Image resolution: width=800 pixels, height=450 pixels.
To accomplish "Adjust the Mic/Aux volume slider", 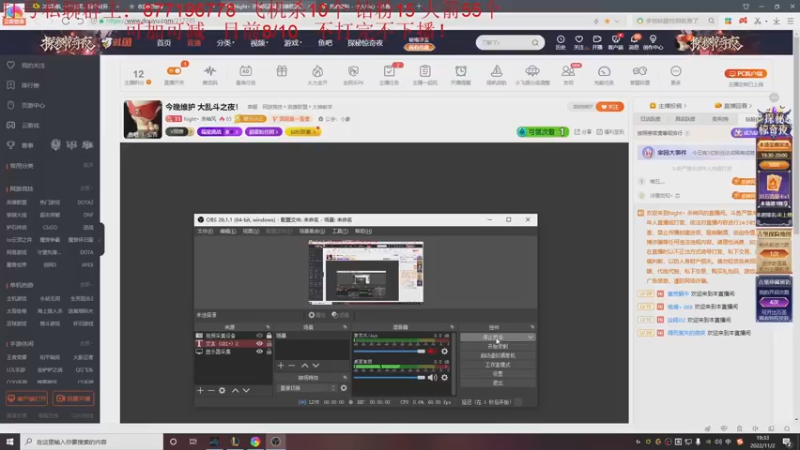I will (x=389, y=351).
